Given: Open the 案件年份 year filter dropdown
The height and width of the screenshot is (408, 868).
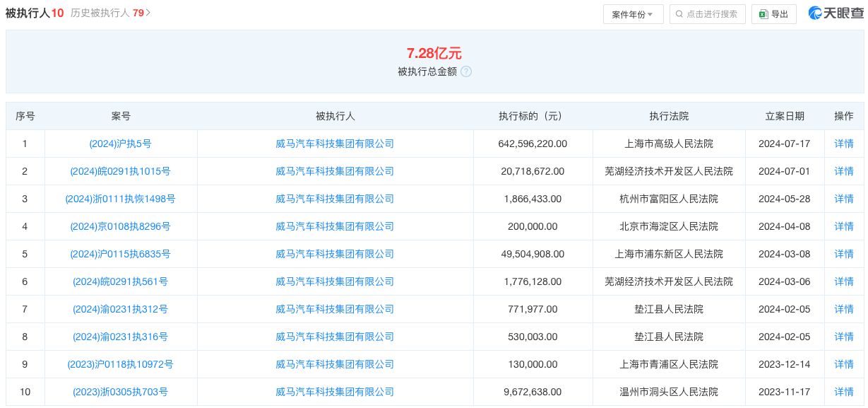Looking at the screenshot, I should tap(633, 14).
